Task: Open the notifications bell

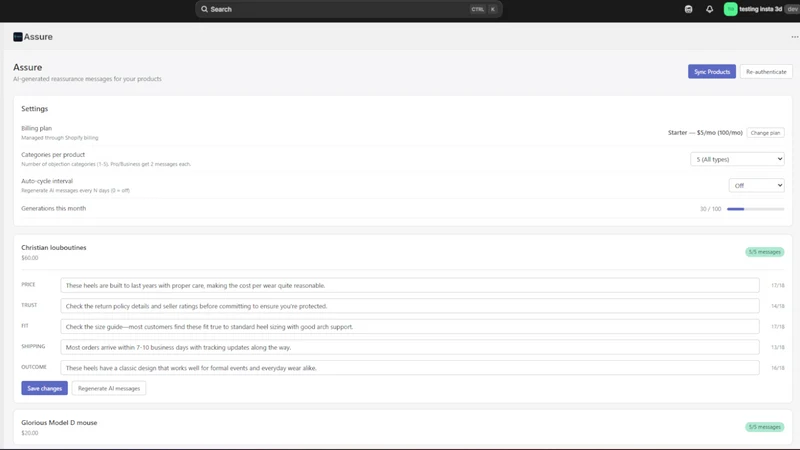Action: pyautogui.click(x=709, y=9)
